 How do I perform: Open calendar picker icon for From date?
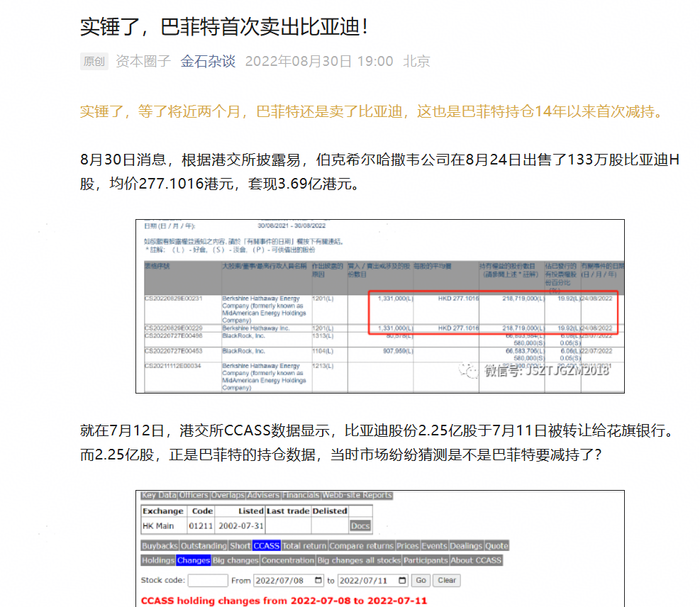(318, 580)
